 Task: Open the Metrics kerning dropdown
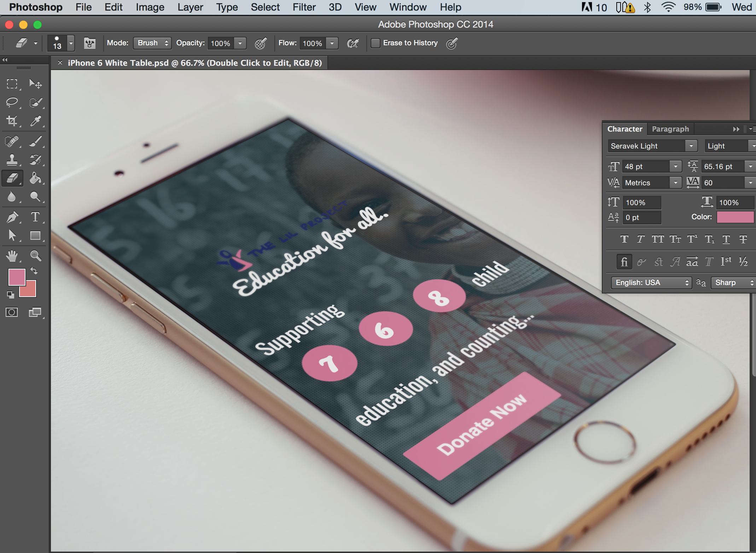click(675, 182)
